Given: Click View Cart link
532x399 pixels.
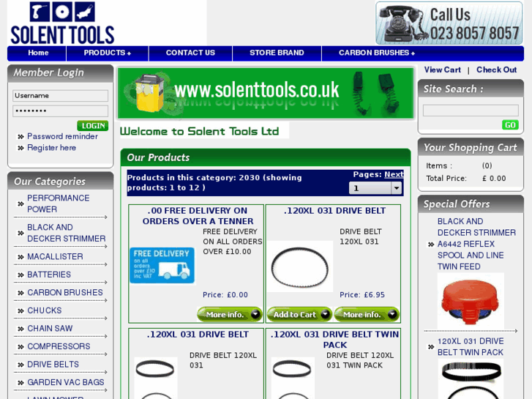Looking at the screenshot, I should click(443, 70).
